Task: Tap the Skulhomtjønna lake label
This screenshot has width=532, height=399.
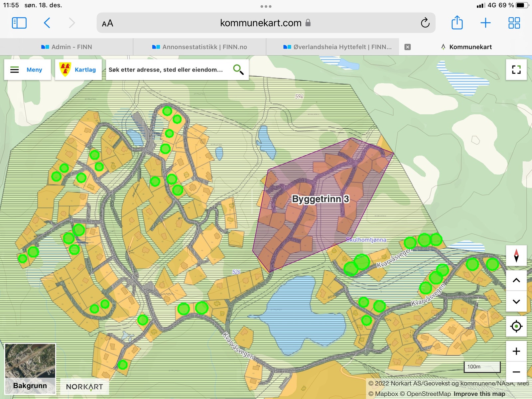Action: [366, 240]
